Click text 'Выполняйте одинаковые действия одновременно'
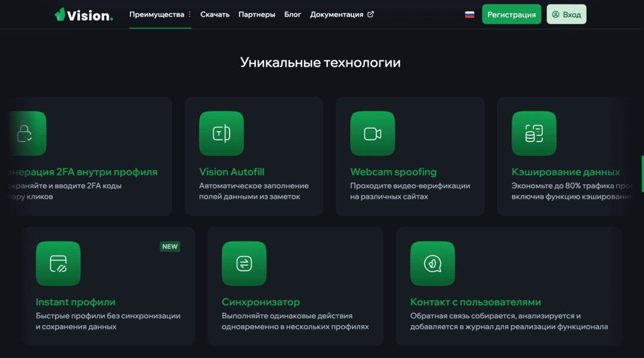The width and height of the screenshot is (644, 358). pos(287,321)
